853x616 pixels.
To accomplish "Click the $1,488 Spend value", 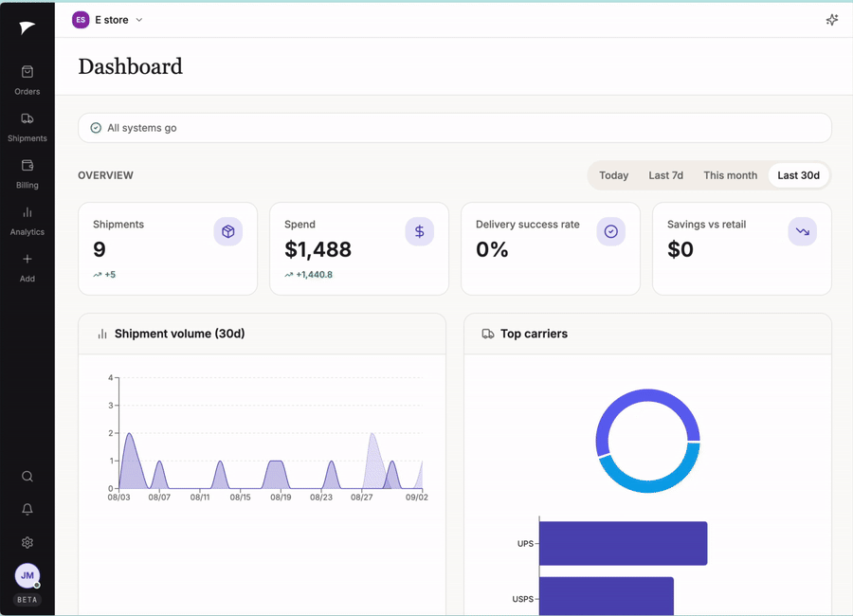I will [318, 249].
